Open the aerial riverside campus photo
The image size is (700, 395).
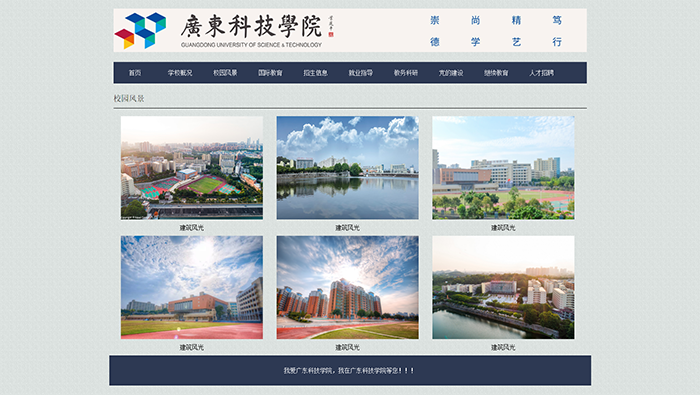[x=503, y=287]
